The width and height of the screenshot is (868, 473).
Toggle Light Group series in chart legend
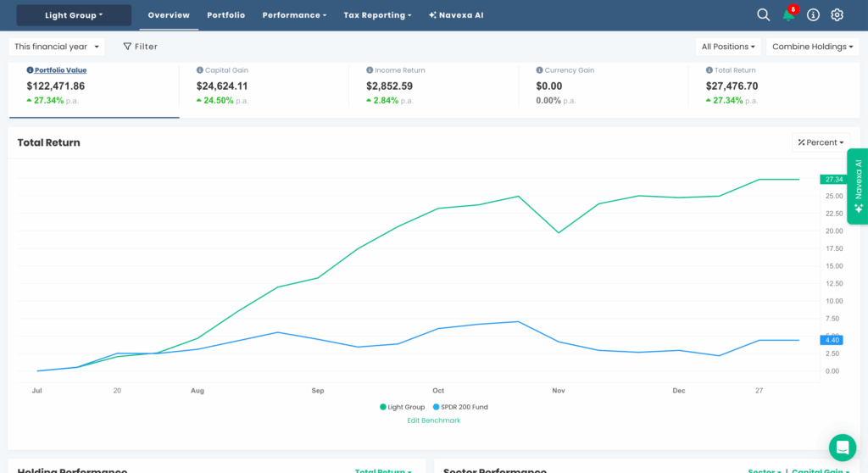click(x=403, y=407)
